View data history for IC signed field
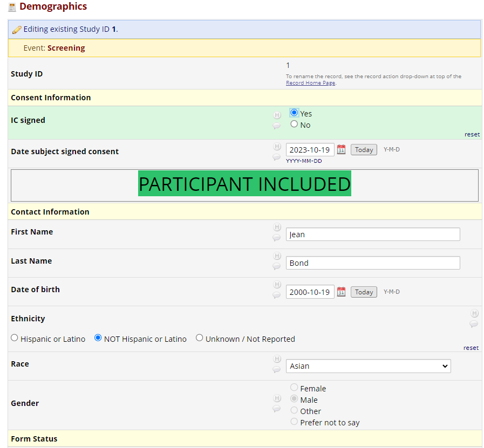 tap(277, 114)
